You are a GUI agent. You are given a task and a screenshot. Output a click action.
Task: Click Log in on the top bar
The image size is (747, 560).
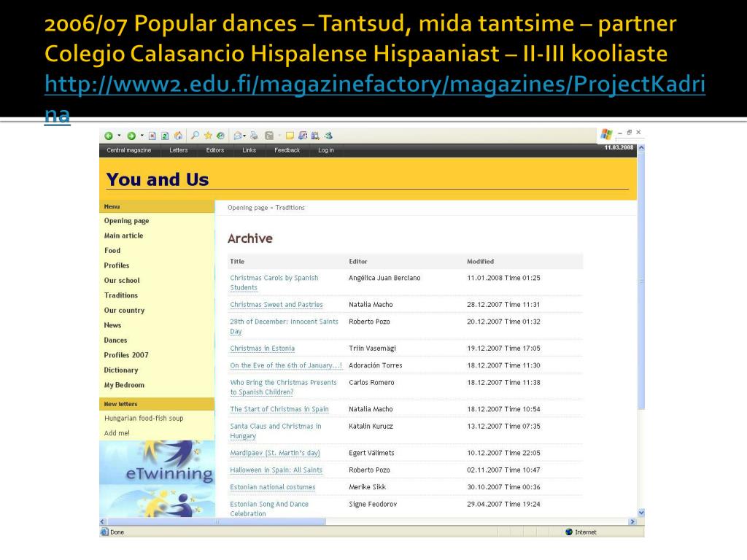click(326, 150)
